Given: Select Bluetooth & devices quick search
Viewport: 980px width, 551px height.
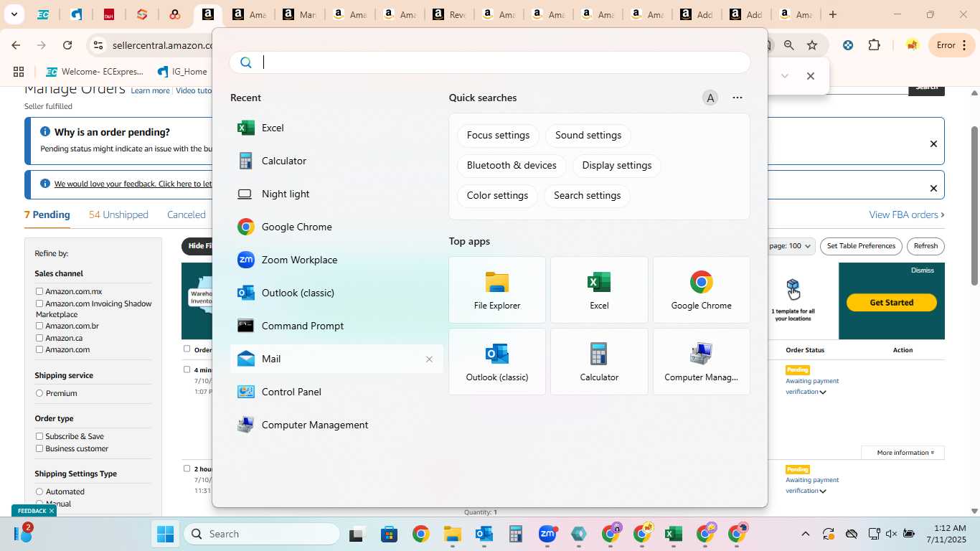Looking at the screenshot, I should coord(512,165).
